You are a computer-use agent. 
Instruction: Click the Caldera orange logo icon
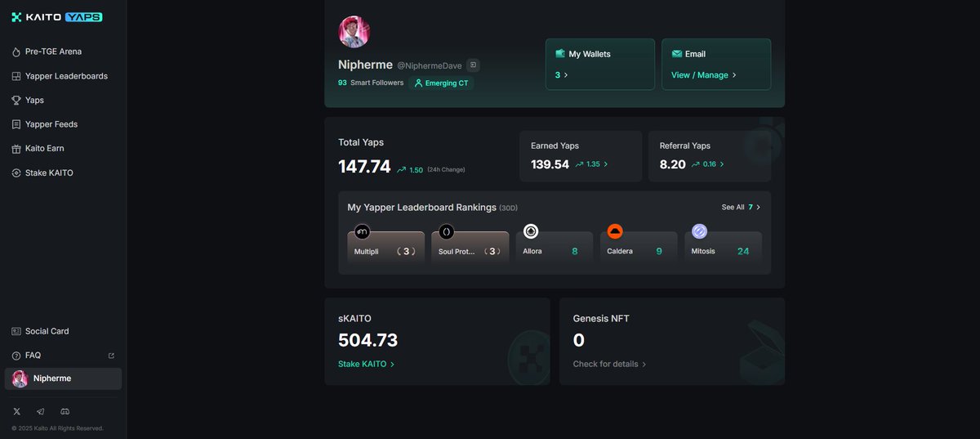(x=616, y=231)
